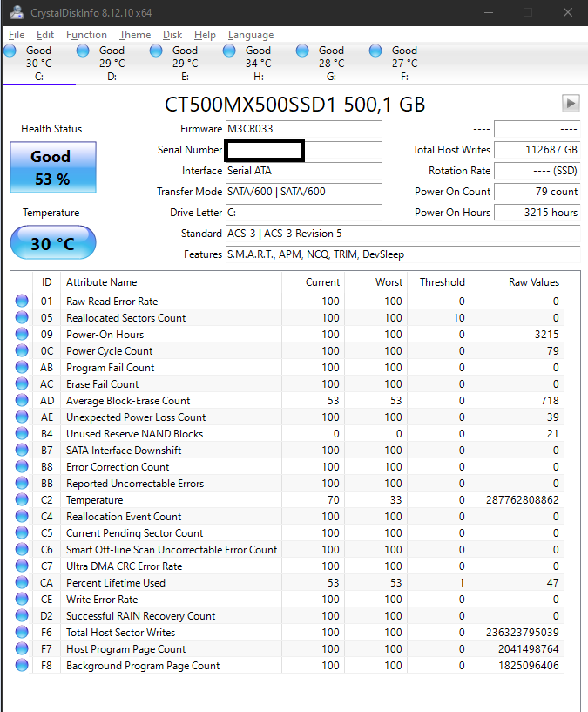Open the Language menu
The height and width of the screenshot is (712, 588).
click(251, 35)
